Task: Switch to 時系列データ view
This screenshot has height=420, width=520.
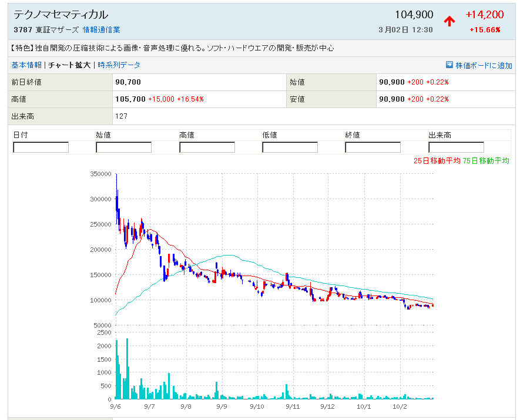Action: coord(119,65)
